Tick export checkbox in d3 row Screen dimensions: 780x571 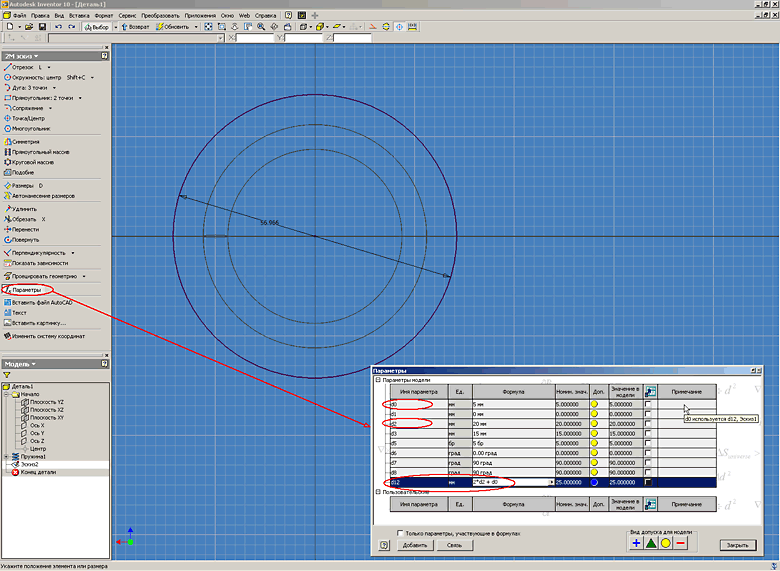[x=648, y=433]
